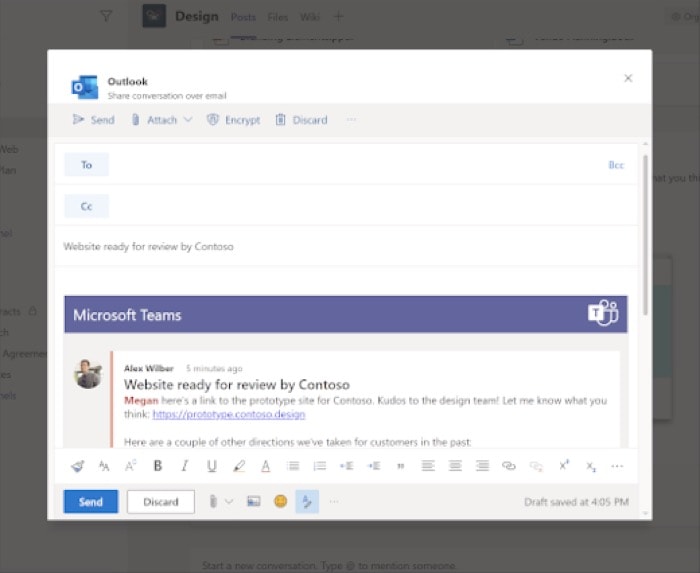Insert a hyperlink

[x=509, y=466]
